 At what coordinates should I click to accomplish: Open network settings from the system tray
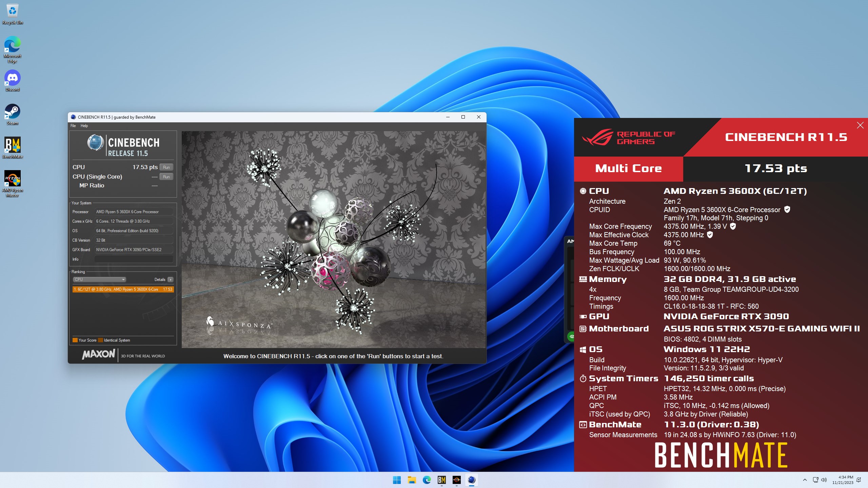point(816,480)
